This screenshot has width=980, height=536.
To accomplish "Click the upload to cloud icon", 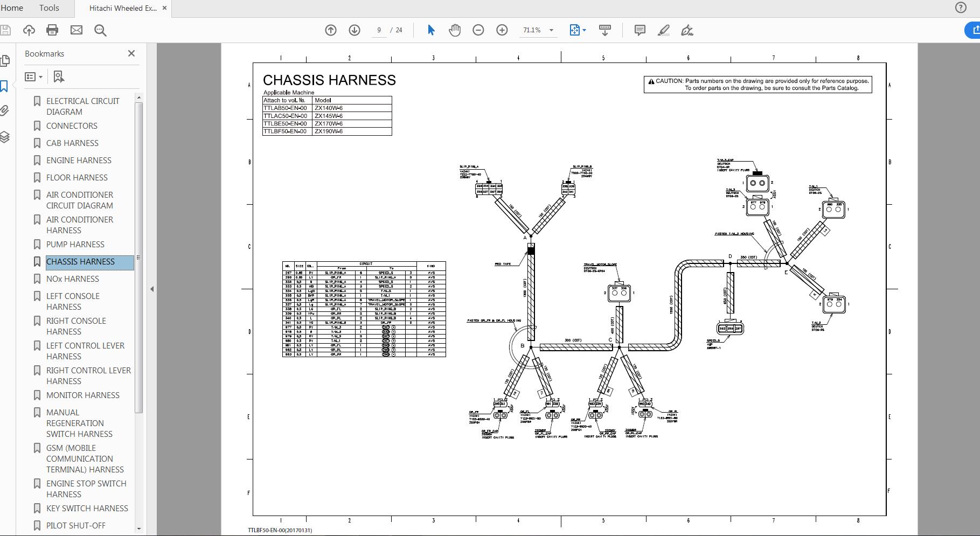I will [29, 30].
